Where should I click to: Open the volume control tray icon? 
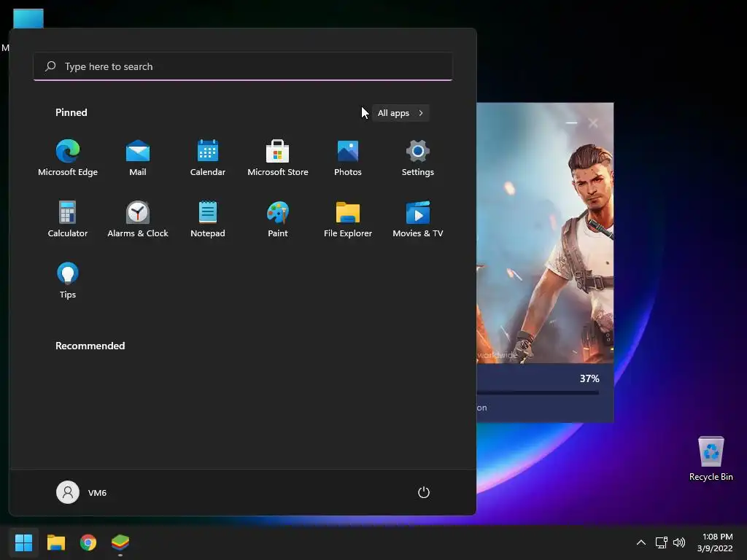click(x=679, y=542)
